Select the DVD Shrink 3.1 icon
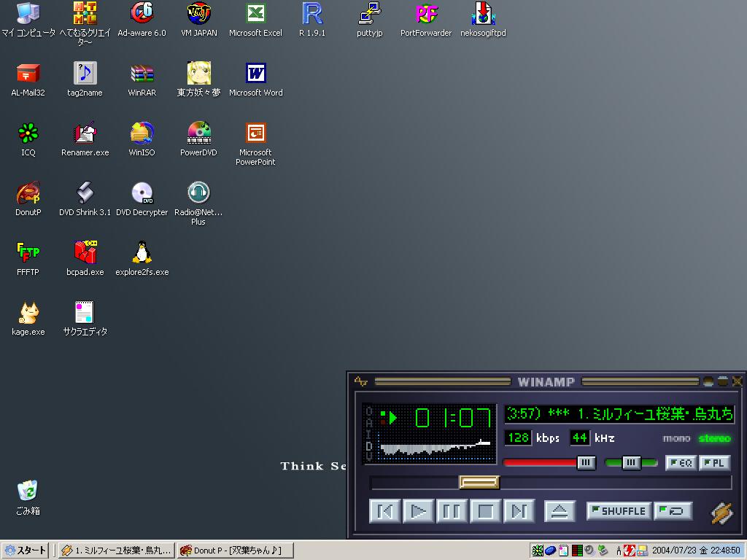The width and height of the screenshot is (747, 560). tap(85, 199)
